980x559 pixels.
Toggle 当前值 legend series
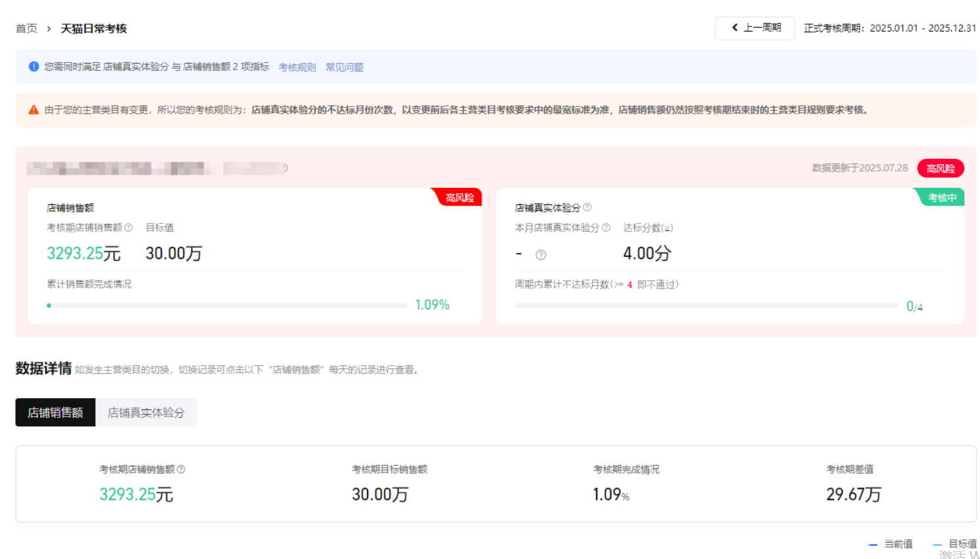coord(891,544)
